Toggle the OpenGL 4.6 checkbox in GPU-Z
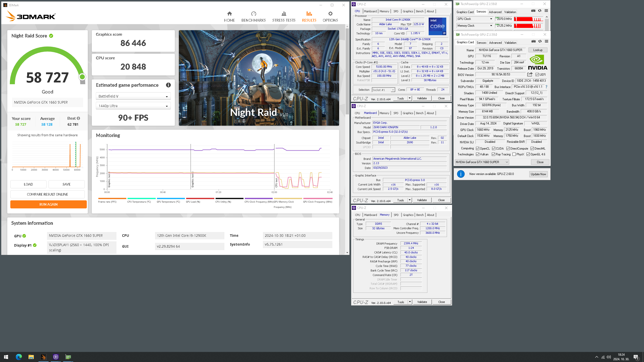Image resolution: width=644 pixels, height=362 pixels. pyautogui.click(x=528, y=154)
